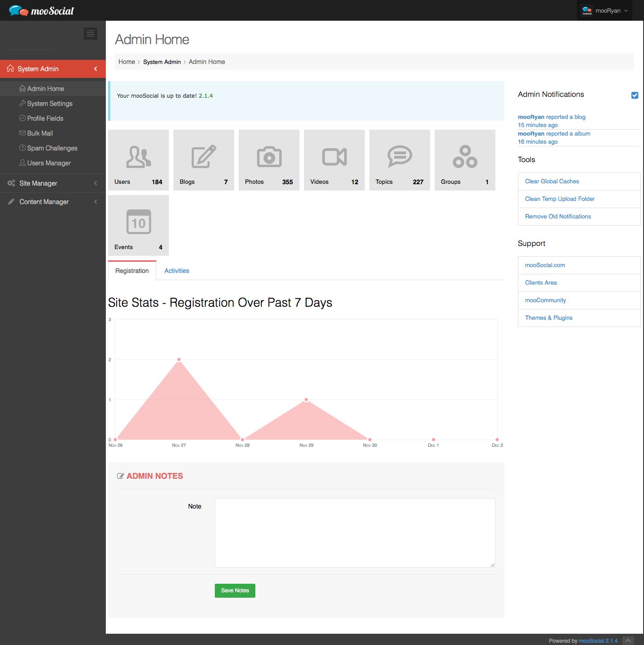Click the Clear Global Caches link
Screen dimensions: 644x645
click(x=552, y=182)
